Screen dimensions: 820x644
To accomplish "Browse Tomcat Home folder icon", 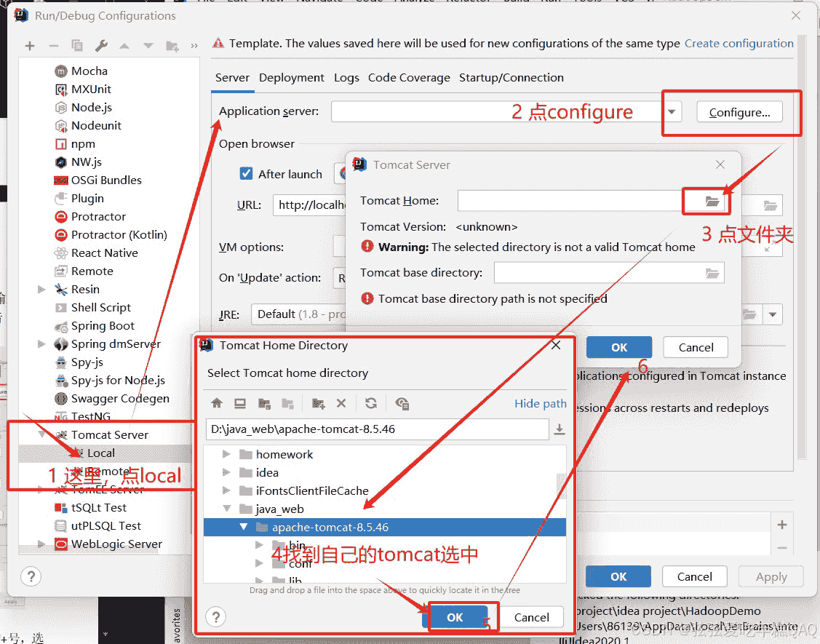I will [x=712, y=201].
